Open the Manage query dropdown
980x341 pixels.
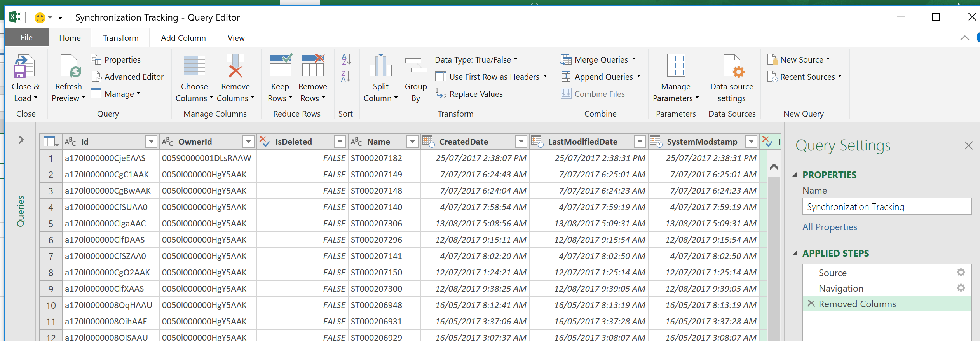pyautogui.click(x=116, y=94)
